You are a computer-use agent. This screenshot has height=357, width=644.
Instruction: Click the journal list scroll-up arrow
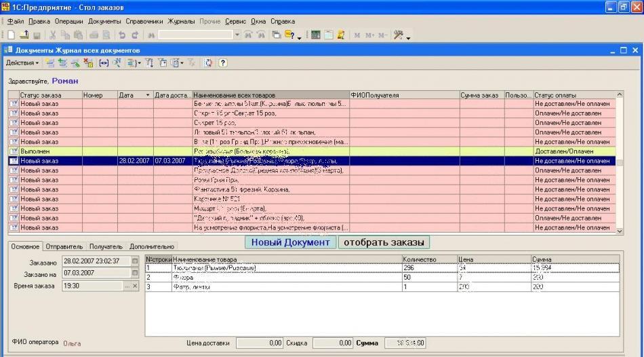click(620, 94)
